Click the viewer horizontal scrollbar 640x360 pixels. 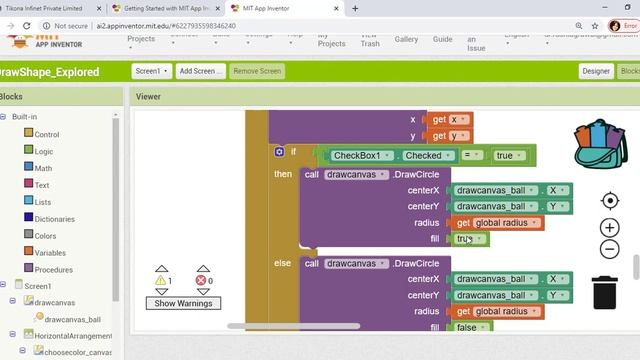[293, 326]
